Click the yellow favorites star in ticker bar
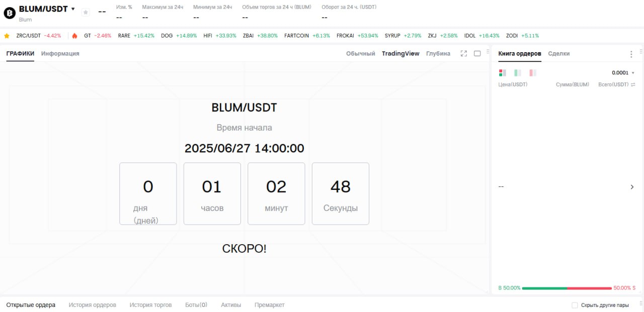The width and height of the screenshot is (644, 312). point(7,36)
